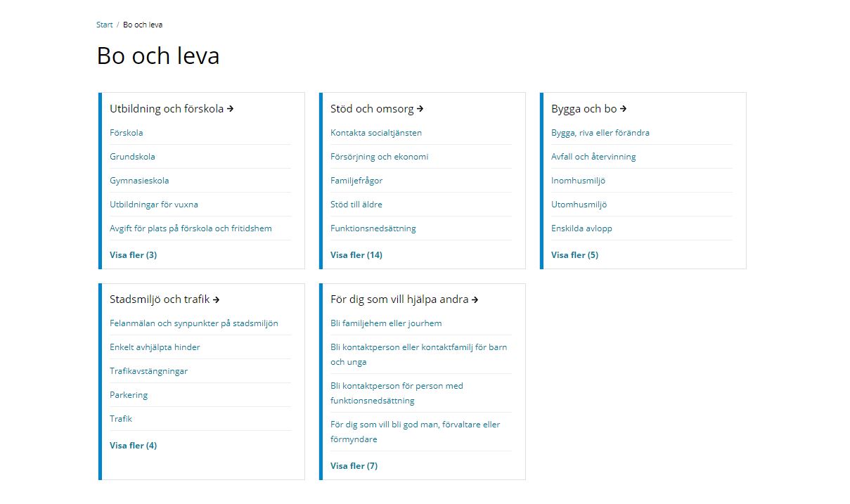Click arrow icon beside Stadsmiljö och trafik
The width and height of the screenshot is (850, 504).
coord(217,299)
